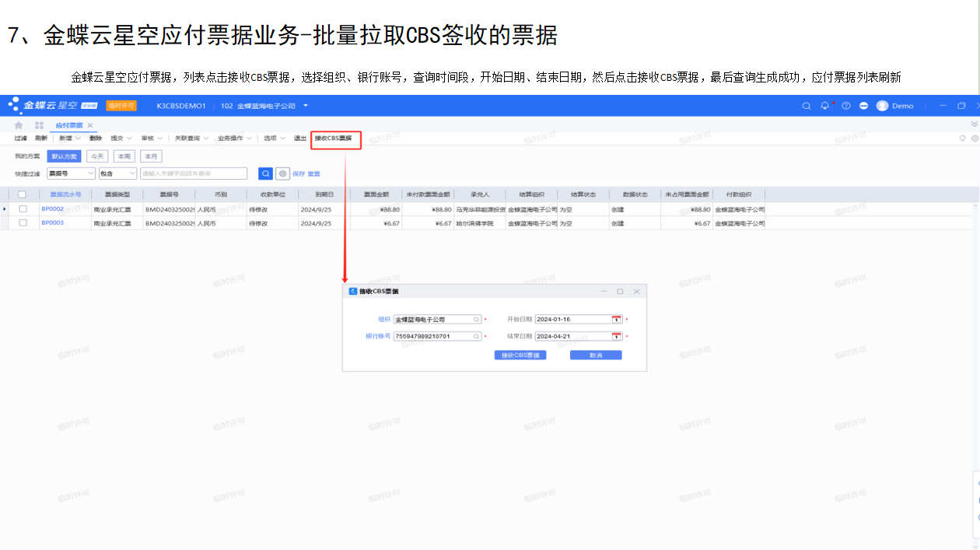Open the BP0003 bill link
Viewport: 980px width, 550px height.
point(52,222)
